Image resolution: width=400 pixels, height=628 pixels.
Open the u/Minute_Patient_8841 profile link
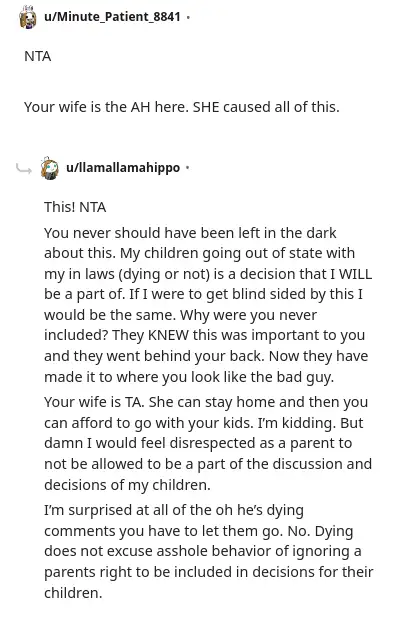click(x=112, y=17)
